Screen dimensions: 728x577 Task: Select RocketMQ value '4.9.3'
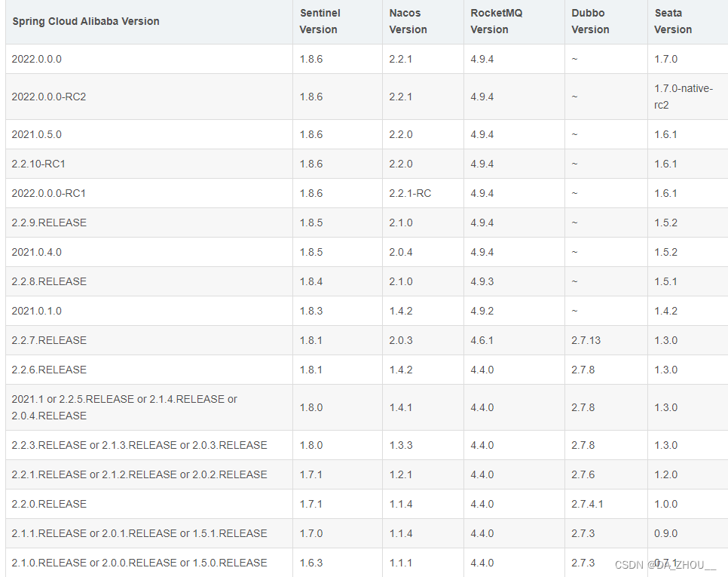(x=482, y=281)
